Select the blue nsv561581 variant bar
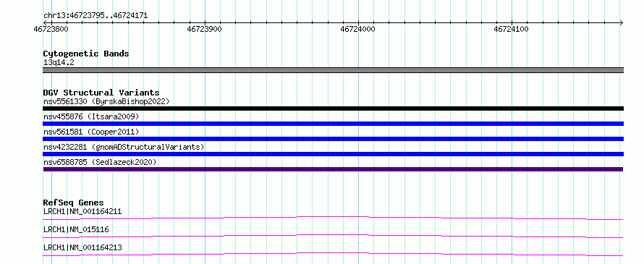The height and width of the screenshot is (264, 644). click(333, 139)
